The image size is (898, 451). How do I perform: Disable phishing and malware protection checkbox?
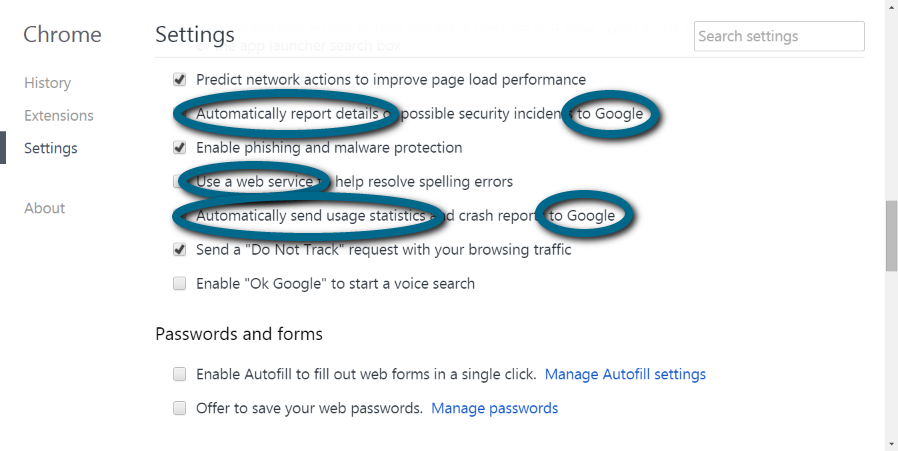tap(180, 147)
